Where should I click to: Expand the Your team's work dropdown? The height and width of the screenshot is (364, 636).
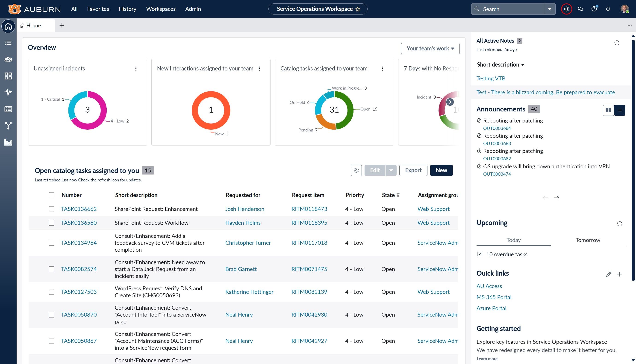tap(430, 49)
